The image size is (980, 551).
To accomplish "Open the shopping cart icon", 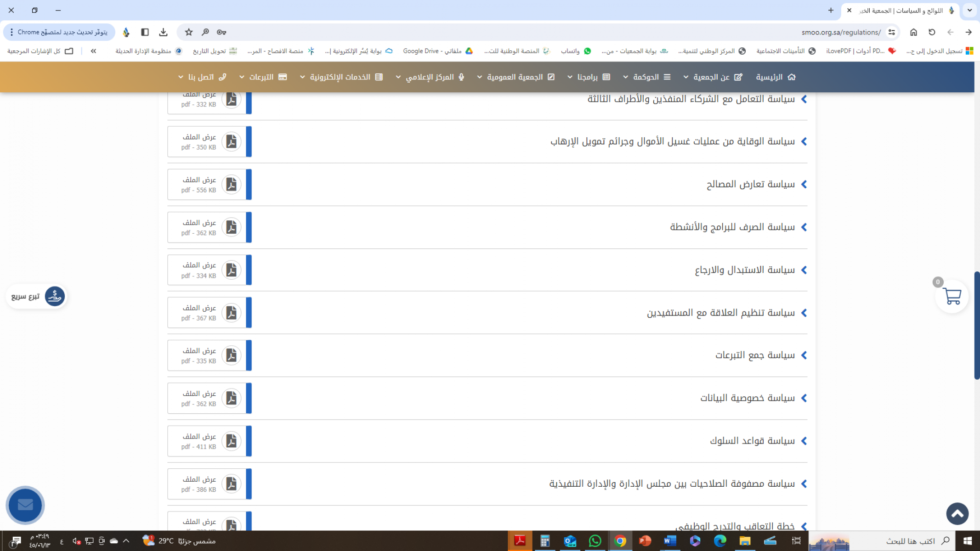I will (x=952, y=297).
